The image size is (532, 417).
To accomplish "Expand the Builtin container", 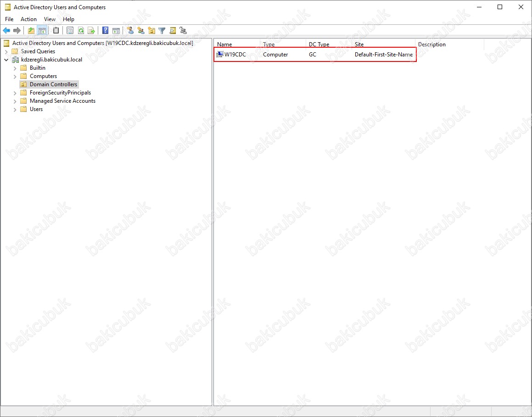I will [x=15, y=68].
